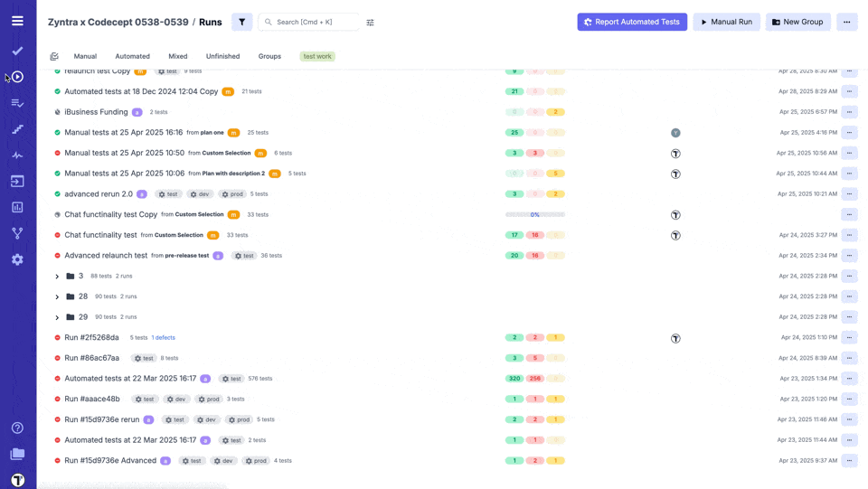Viewport: 868px width, 489px height.
Task: Open the Analytics chart sidebar icon
Action: coord(18,207)
